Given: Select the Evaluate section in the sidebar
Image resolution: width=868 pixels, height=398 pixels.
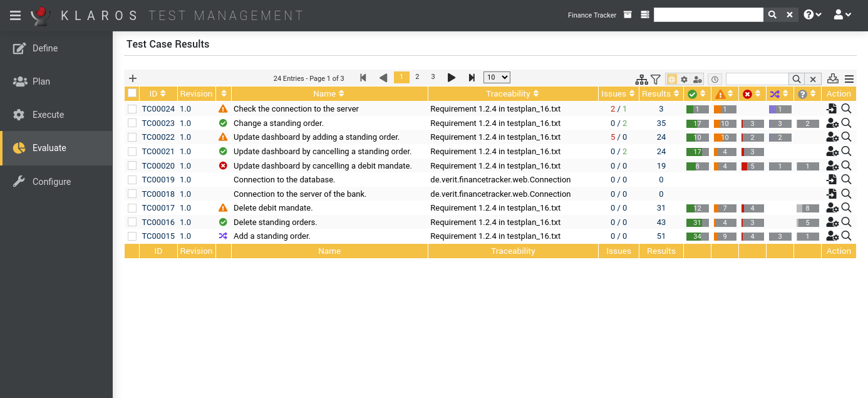Looking at the screenshot, I should [50, 148].
